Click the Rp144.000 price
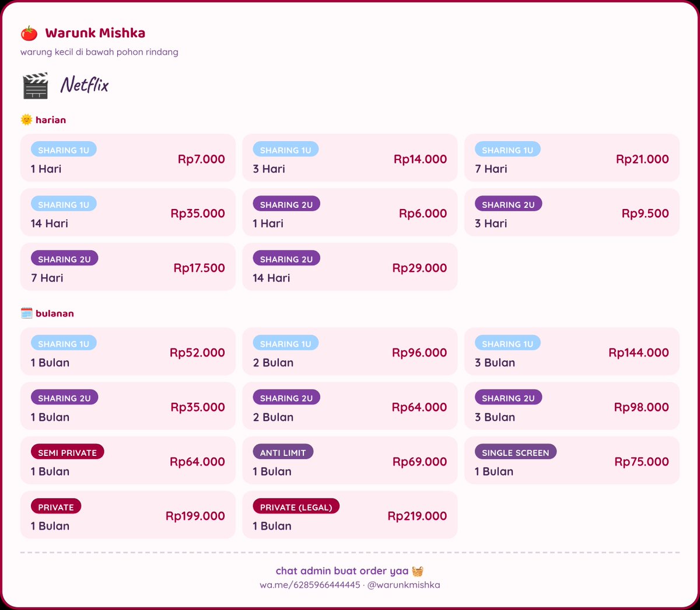This screenshot has width=700, height=610. coord(639,353)
